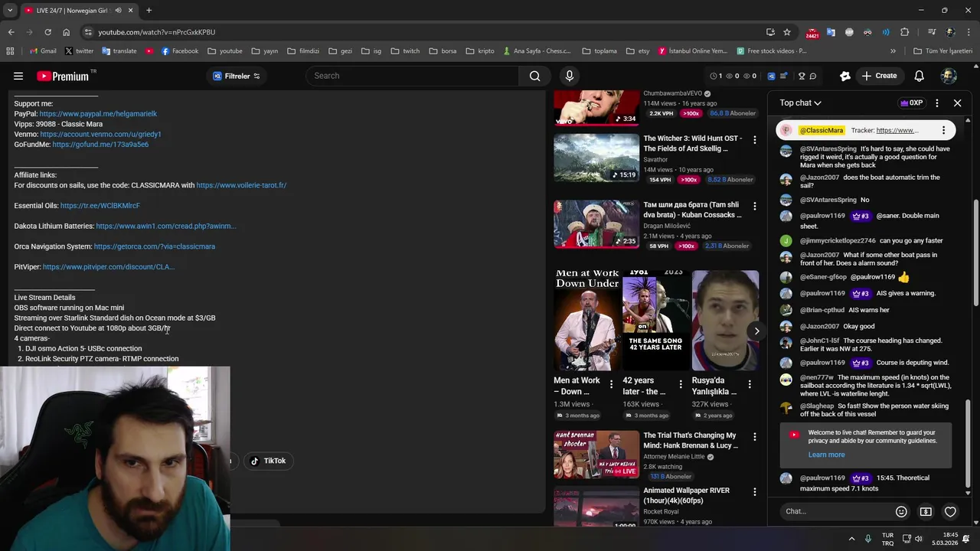Open the 0XP purple crown badge
980x551 pixels.
pyautogui.click(x=911, y=103)
